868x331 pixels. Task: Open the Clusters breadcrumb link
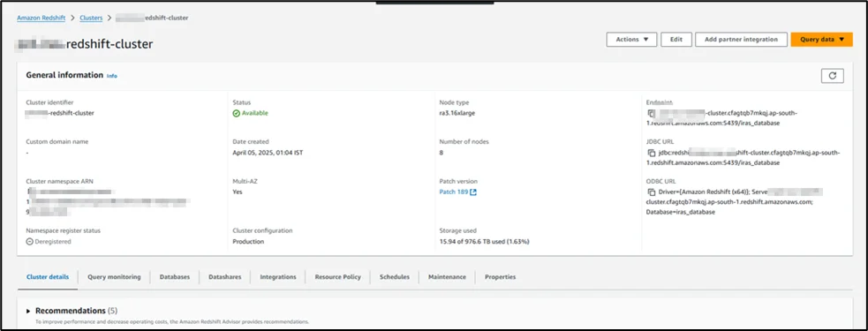click(x=91, y=18)
